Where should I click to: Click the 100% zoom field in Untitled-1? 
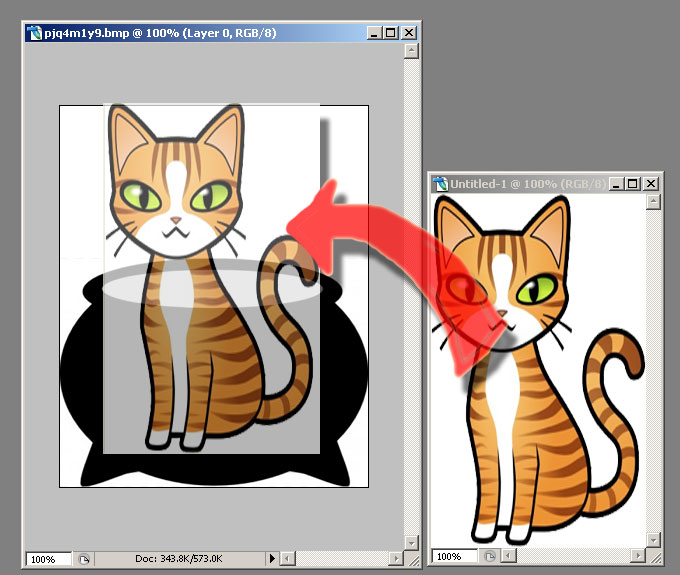454,556
